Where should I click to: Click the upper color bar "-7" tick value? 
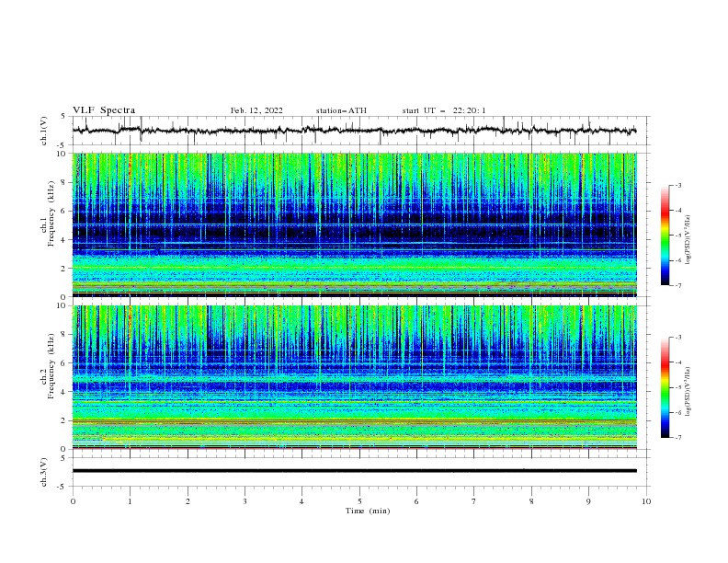click(x=677, y=285)
